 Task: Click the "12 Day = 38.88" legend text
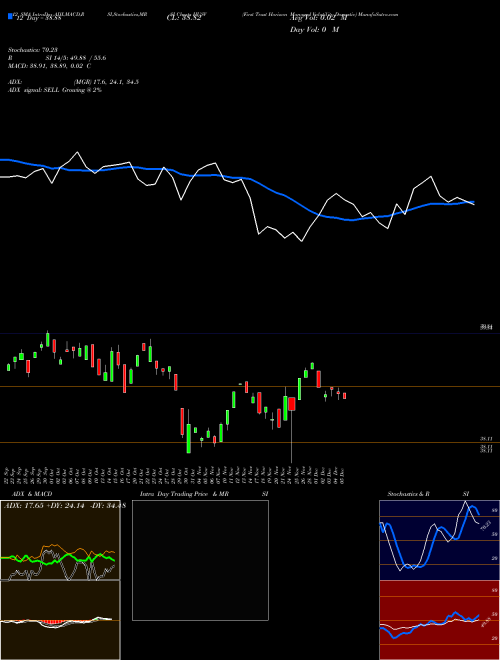[x=39, y=19]
